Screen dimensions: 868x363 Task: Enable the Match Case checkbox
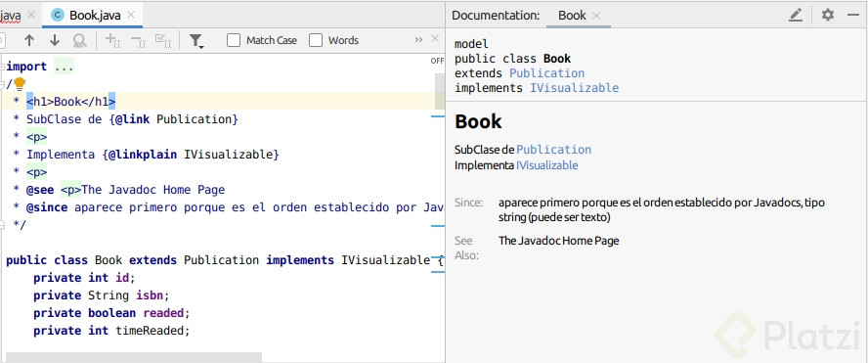(x=234, y=40)
